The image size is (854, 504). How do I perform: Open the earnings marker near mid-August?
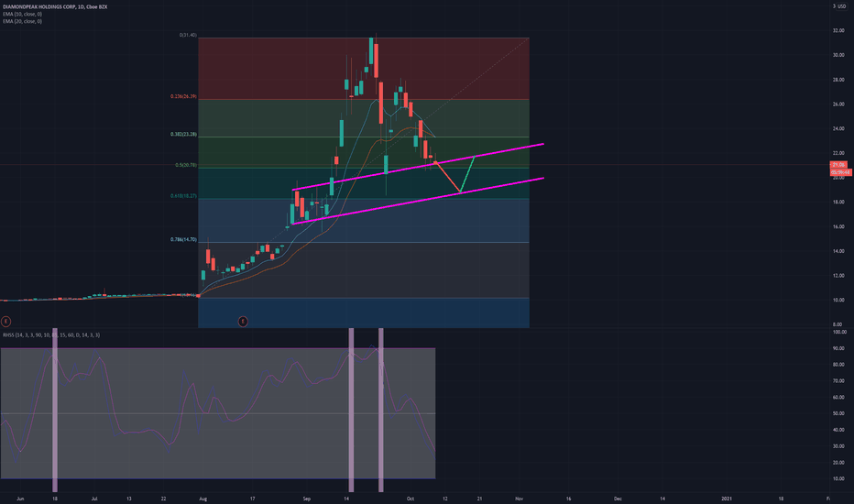(x=243, y=322)
